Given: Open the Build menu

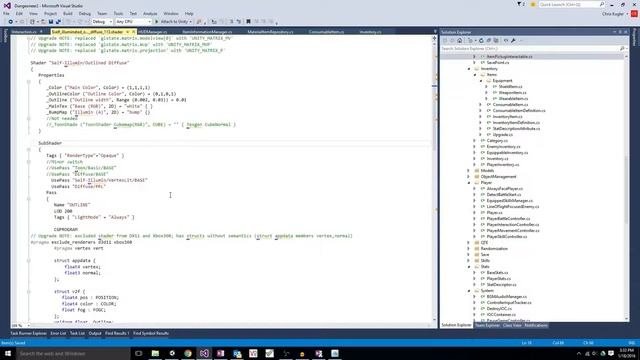Looking at the screenshot, I should coord(68,13).
